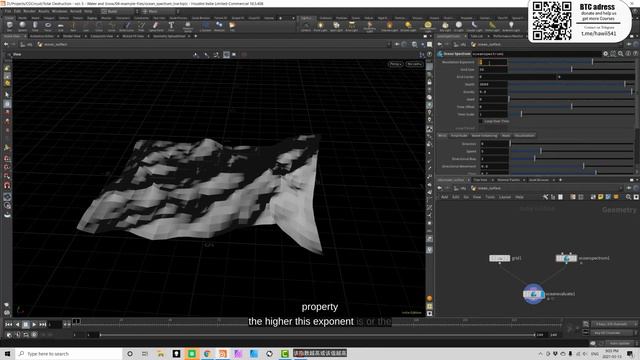Screen dimensions: 640x360
Task: Add a Spot Light from the shelf
Action: pyautogui.click(x=336, y=26)
